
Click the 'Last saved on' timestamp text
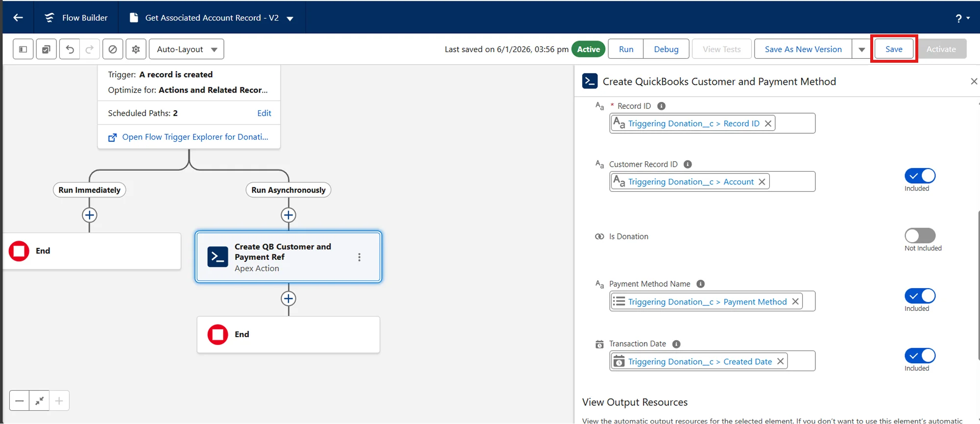[x=507, y=50]
